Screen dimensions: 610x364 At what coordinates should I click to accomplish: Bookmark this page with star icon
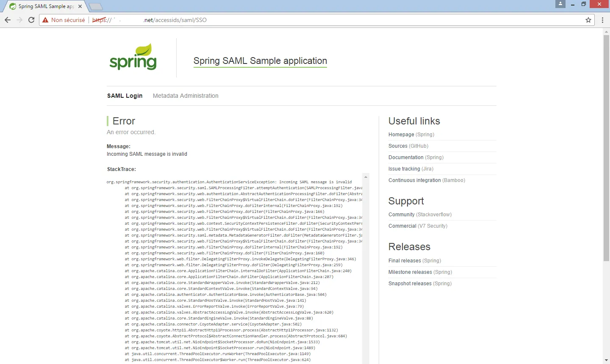588,20
